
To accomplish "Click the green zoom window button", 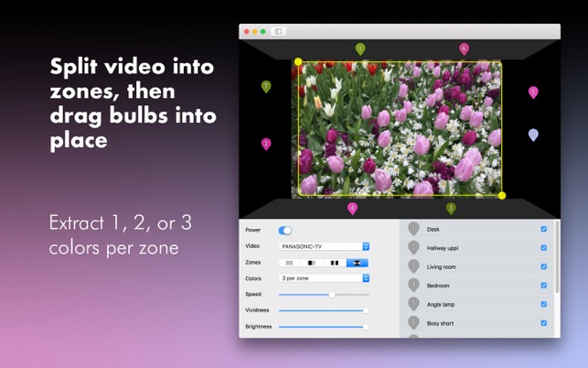I will 262,31.
